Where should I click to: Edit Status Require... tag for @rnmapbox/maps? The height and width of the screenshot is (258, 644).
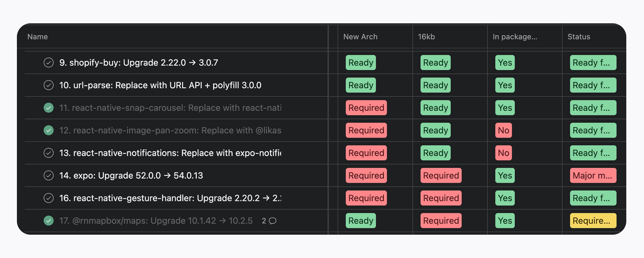tap(593, 221)
